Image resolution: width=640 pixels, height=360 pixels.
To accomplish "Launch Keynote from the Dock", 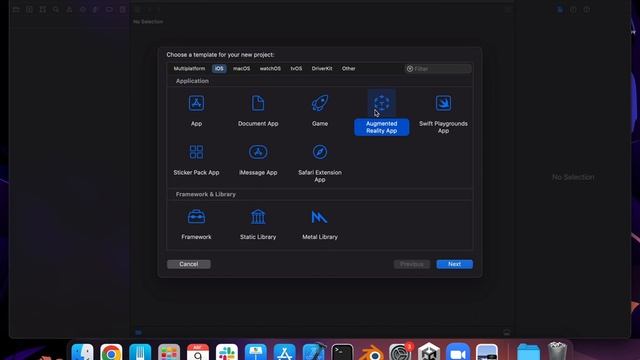I will click(256, 353).
